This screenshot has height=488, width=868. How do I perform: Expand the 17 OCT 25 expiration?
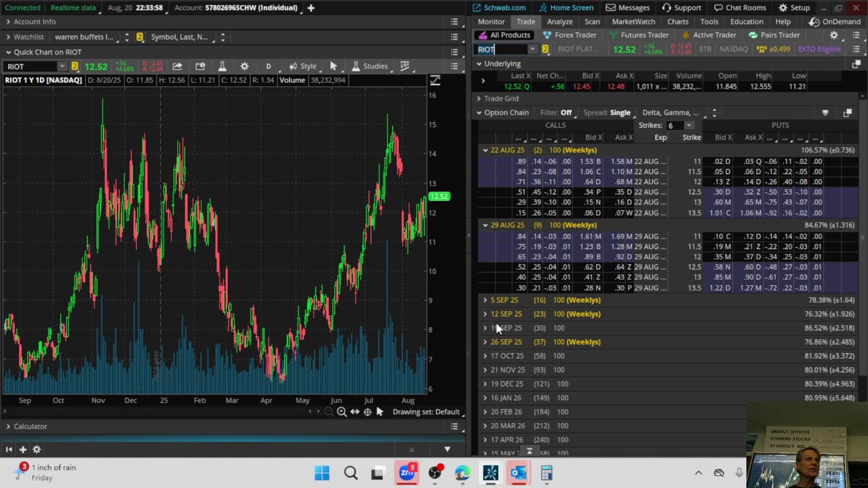tap(485, 356)
